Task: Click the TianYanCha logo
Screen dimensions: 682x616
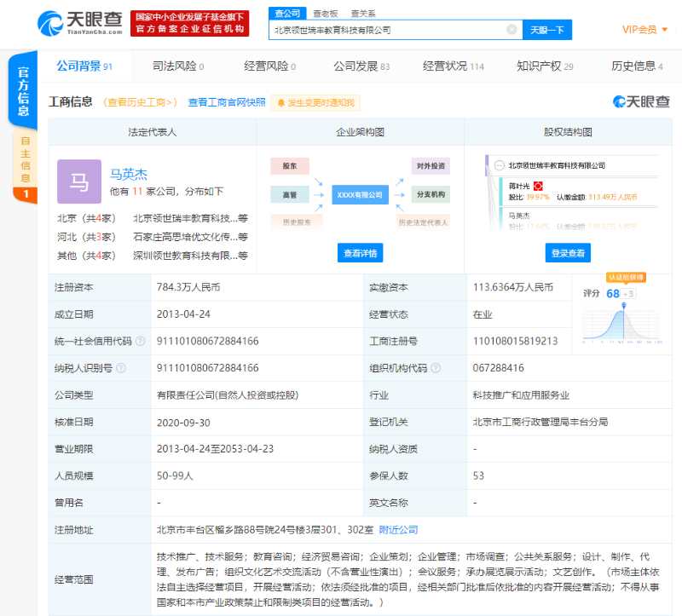Action: click(x=80, y=23)
